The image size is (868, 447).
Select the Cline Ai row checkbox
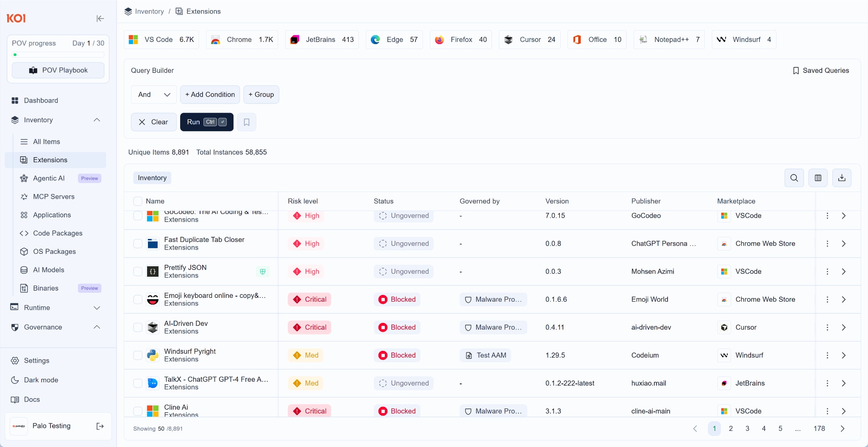pyautogui.click(x=138, y=411)
